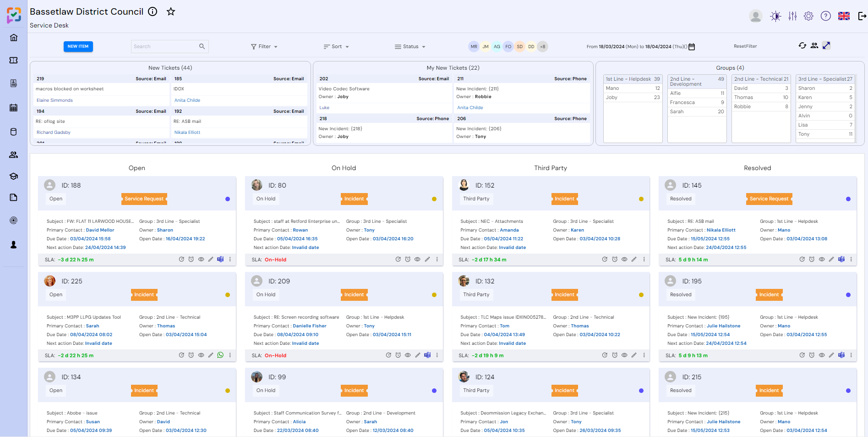
Task: Open the help question mark icon
Action: coord(826,17)
